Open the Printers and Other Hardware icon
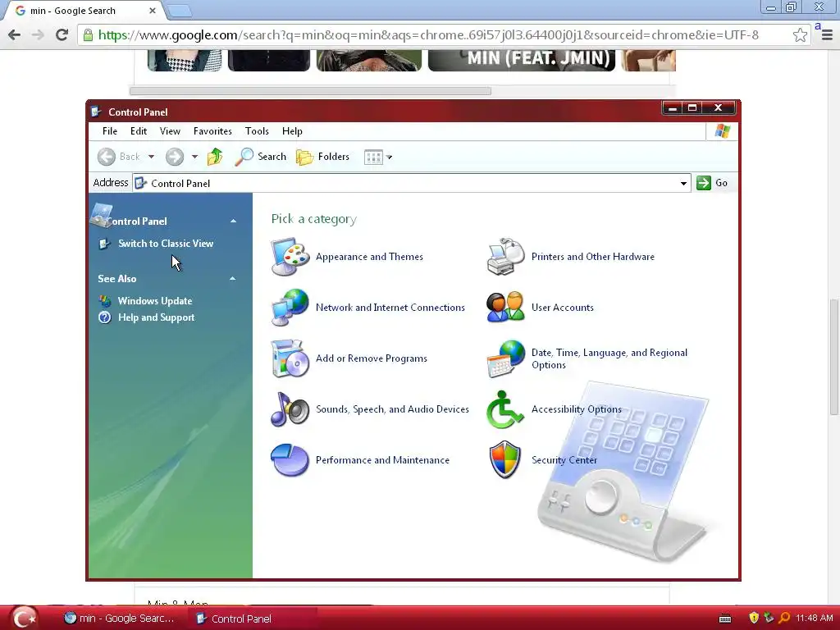 coord(505,257)
